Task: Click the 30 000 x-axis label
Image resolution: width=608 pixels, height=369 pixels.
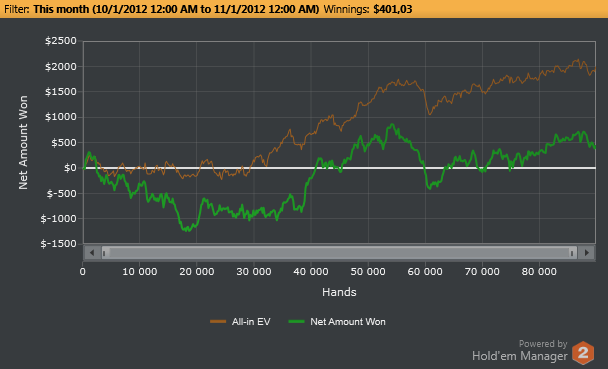Action: click(254, 272)
